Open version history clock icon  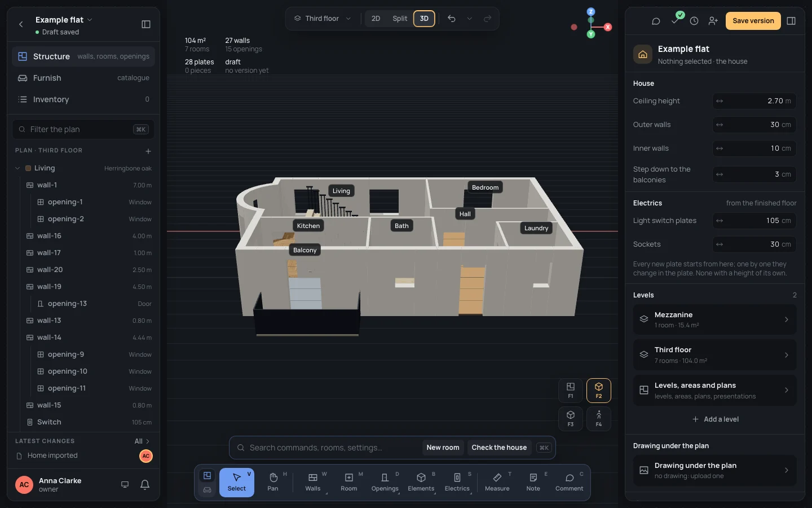[694, 21]
